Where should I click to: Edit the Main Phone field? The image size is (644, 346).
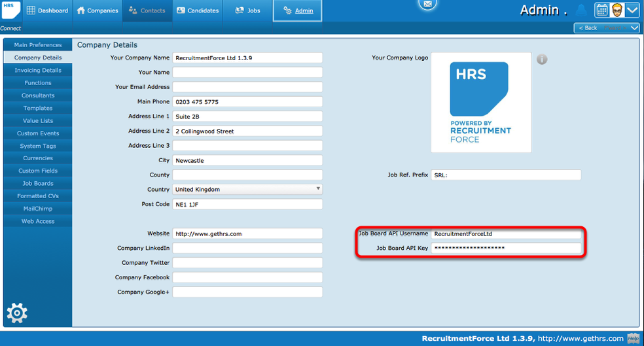pos(247,102)
